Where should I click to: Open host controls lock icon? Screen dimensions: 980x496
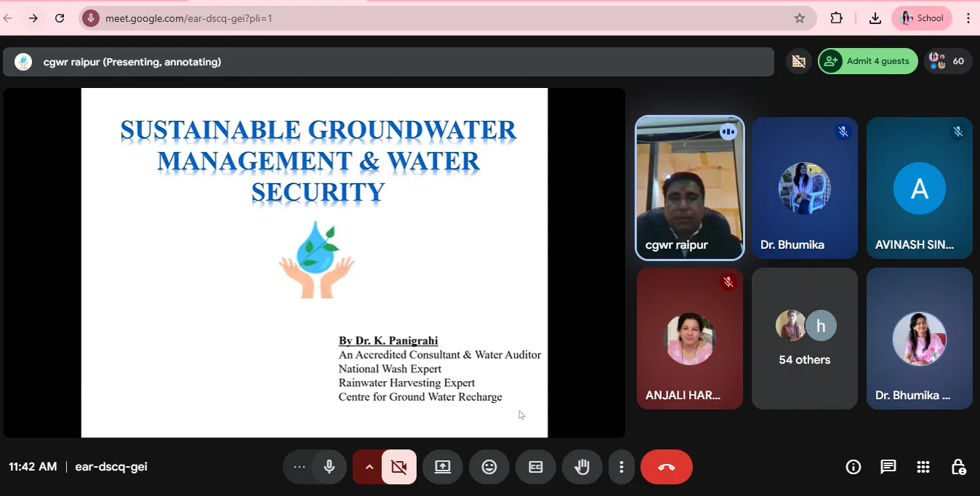point(958,467)
